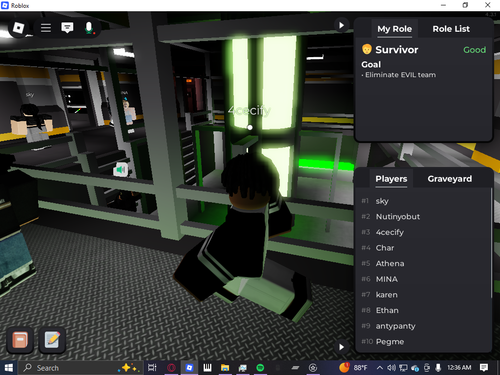Switch to the My Role tab
The image size is (500, 375).
pyautogui.click(x=394, y=29)
